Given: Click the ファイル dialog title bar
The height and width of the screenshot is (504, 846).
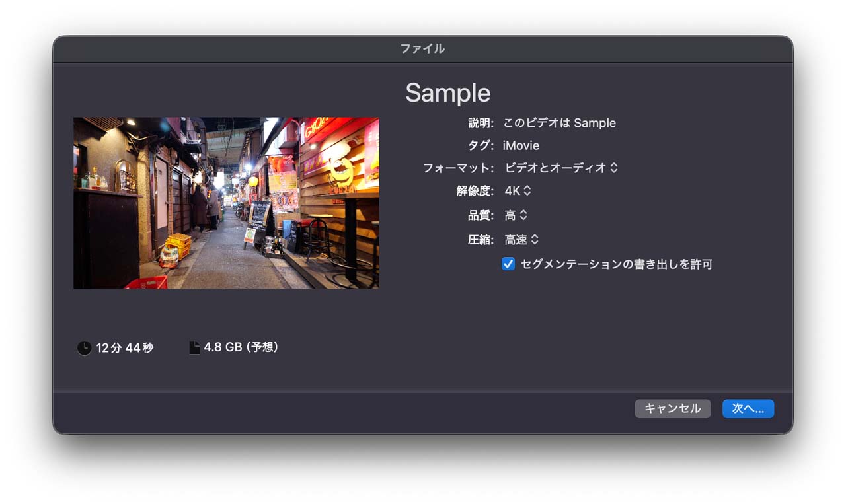Looking at the screenshot, I should pos(422,48).
